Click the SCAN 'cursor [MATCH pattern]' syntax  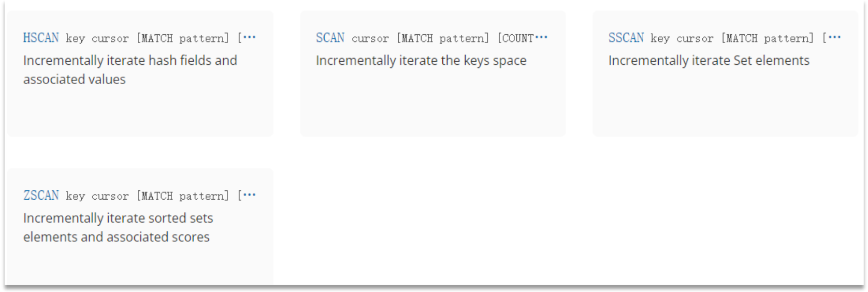(x=420, y=38)
